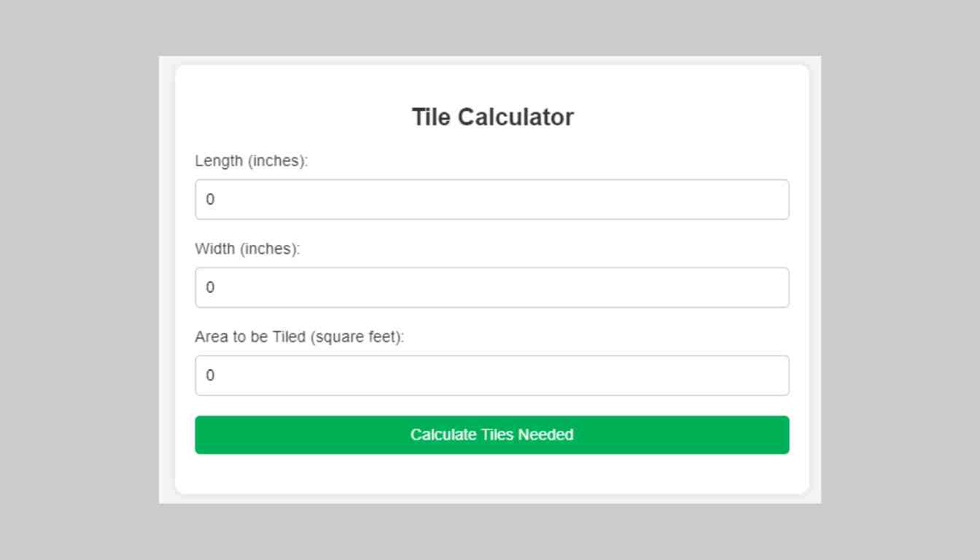
Task: Click the Length (inches) input field
Action: [492, 199]
